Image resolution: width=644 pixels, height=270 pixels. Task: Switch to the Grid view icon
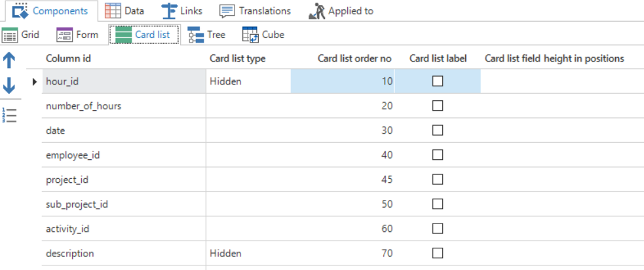(x=10, y=35)
